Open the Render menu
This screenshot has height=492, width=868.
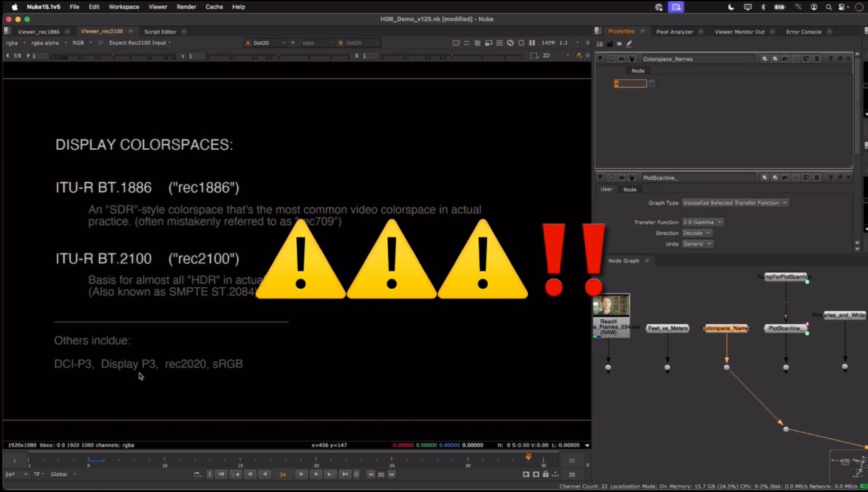tap(186, 7)
